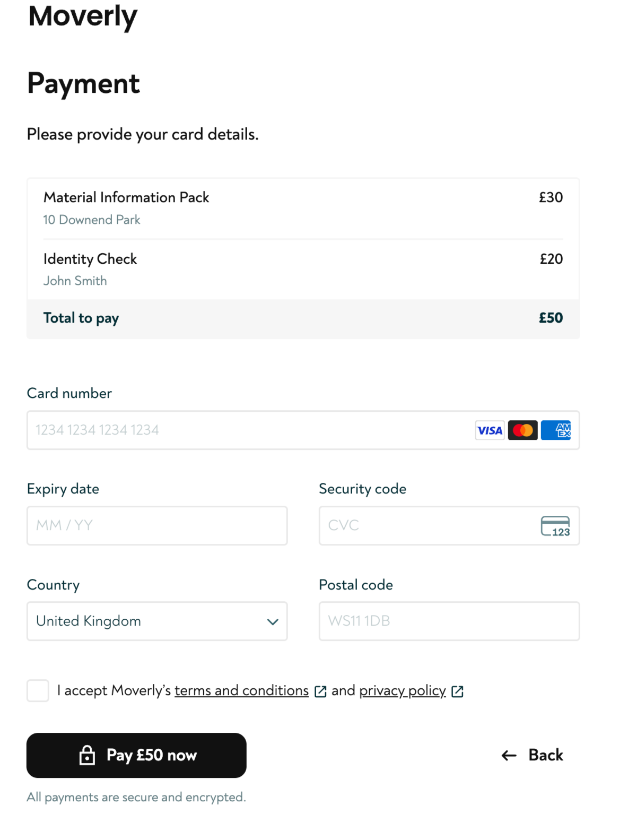The image size is (628, 840).
Task: Go back using the Back button
Action: pos(545,755)
